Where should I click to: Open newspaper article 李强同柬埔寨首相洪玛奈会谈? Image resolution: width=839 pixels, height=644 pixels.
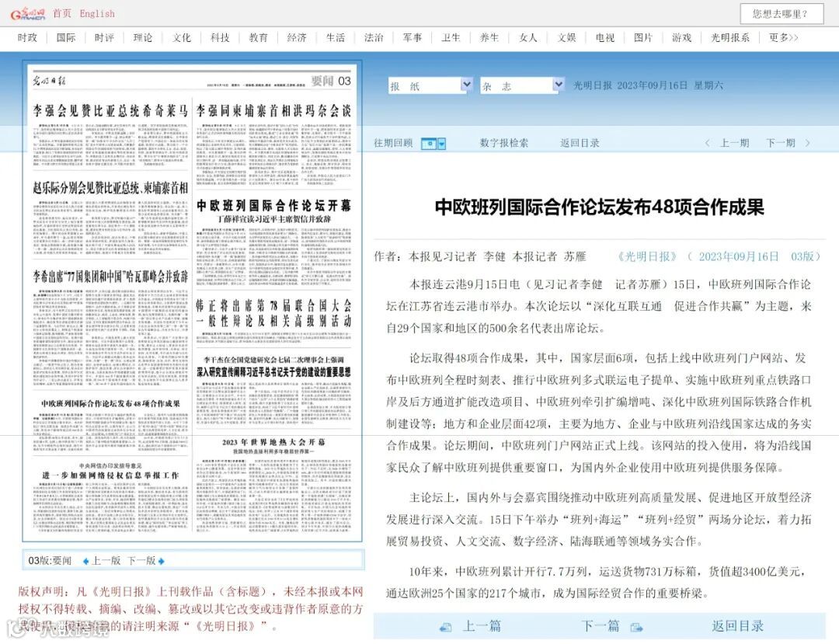[273, 111]
